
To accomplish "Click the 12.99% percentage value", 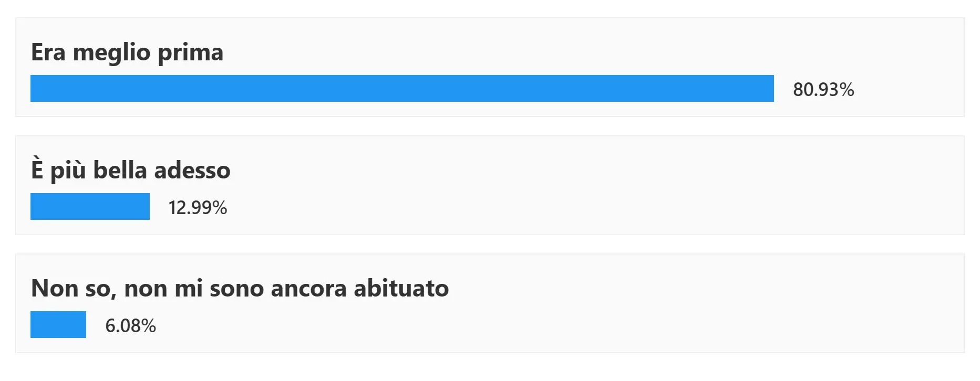I will click(198, 208).
